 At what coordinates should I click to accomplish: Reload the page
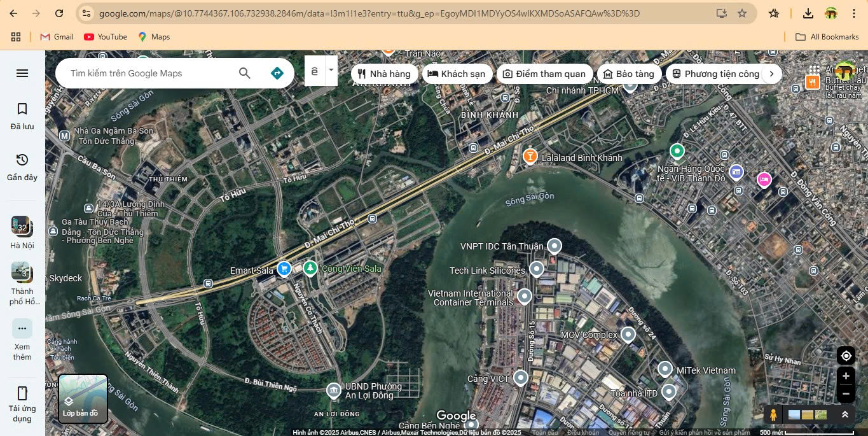point(59,13)
